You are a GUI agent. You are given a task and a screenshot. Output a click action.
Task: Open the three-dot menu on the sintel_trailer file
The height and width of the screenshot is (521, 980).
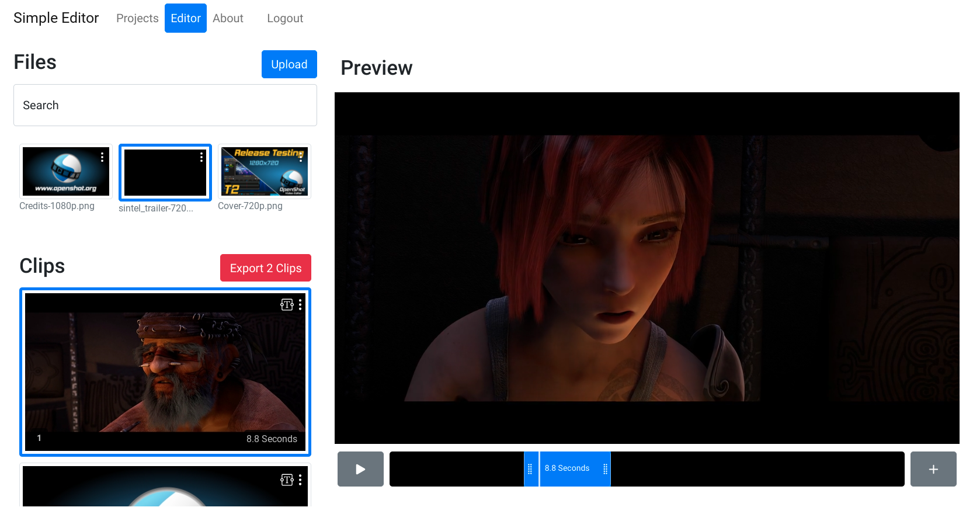pos(201,157)
